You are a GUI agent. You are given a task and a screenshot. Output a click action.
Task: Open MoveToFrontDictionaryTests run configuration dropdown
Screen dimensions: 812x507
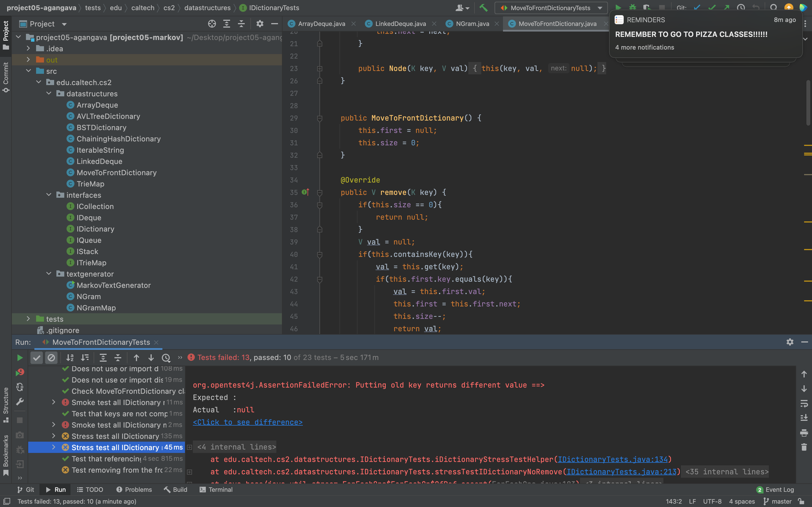(551, 8)
